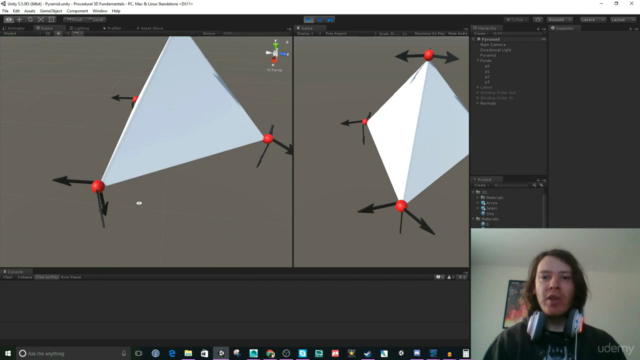Open the Display 1 dropdown in Game view
Image resolution: width=640 pixels, height=360 pixels.
309,33
